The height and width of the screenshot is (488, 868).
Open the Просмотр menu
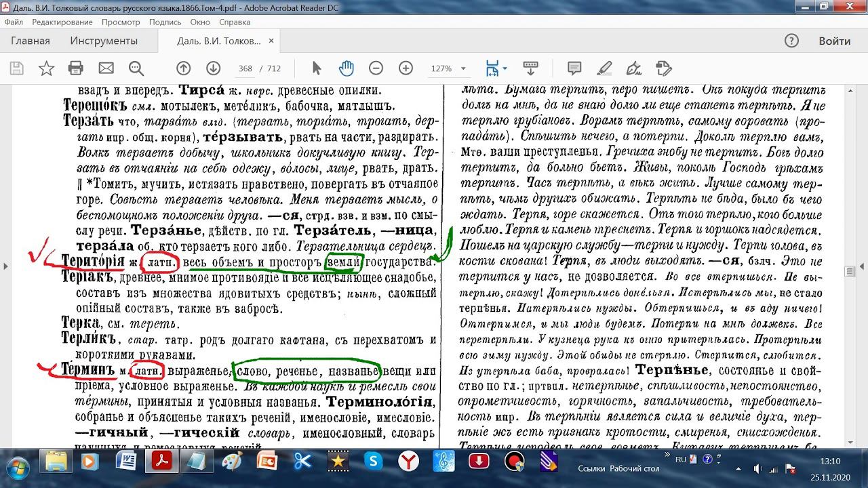coord(121,22)
